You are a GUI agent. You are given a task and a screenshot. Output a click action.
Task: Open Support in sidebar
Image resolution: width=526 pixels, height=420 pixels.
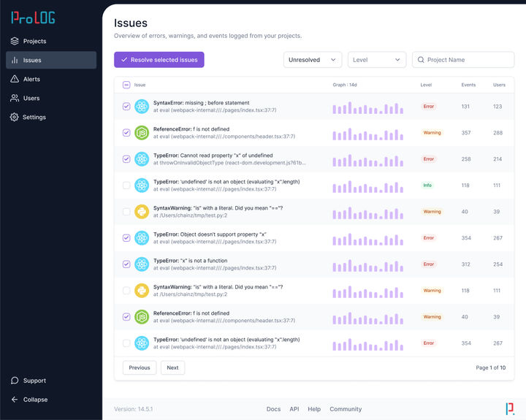[51, 381]
